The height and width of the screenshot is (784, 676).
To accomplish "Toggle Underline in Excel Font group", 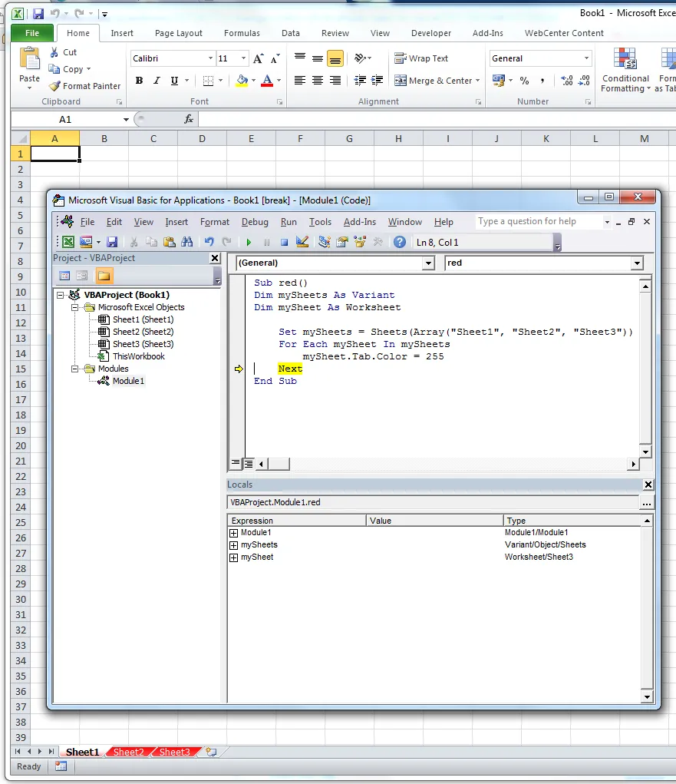I will (x=174, y=81).
